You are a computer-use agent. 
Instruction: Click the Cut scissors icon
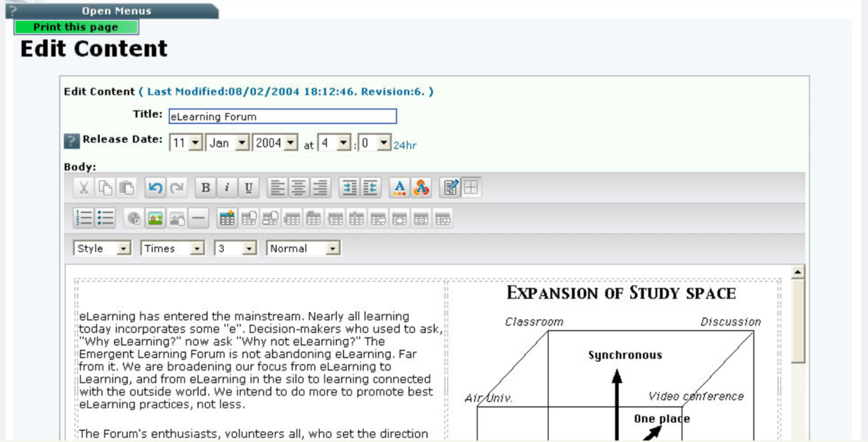(84, 188)
